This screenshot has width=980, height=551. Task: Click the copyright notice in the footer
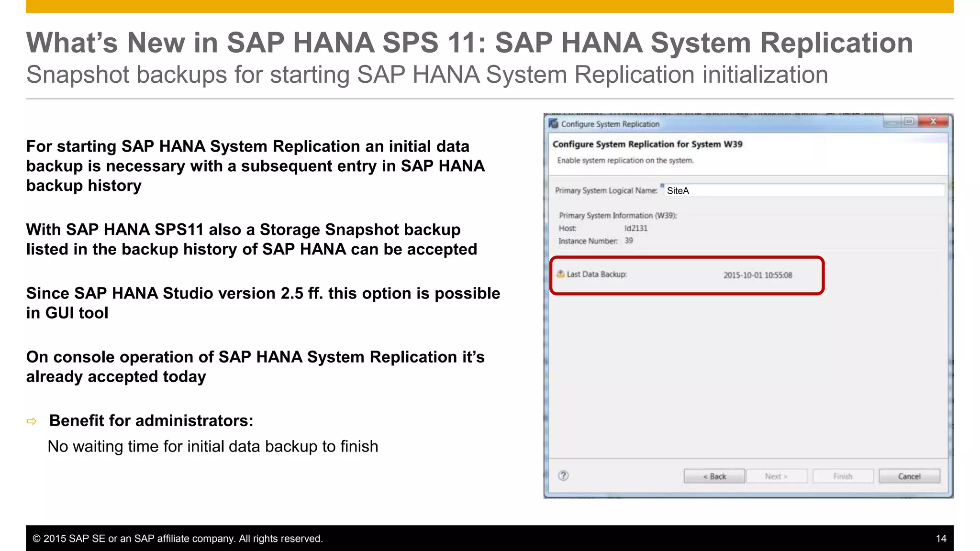pos(178,539)
